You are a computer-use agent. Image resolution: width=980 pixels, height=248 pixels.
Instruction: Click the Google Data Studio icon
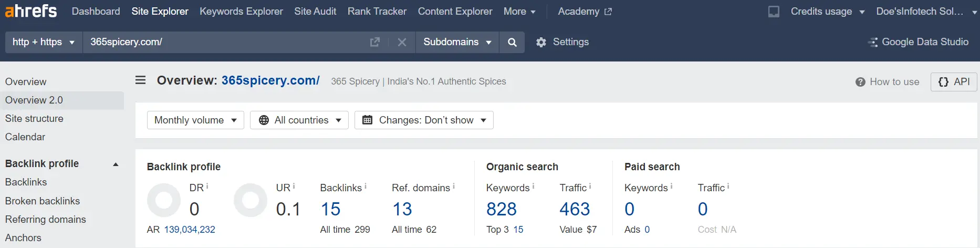point(873,42)
